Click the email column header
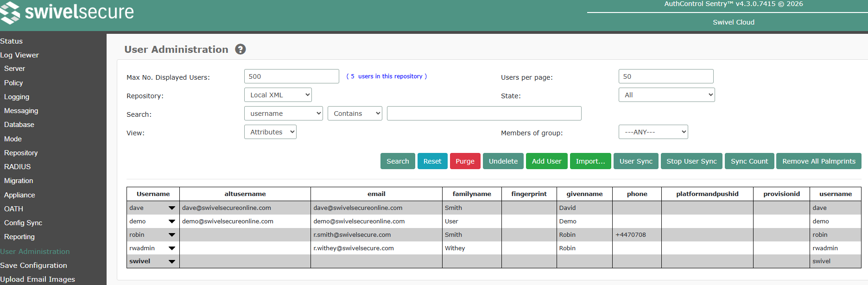 (376, 194)
